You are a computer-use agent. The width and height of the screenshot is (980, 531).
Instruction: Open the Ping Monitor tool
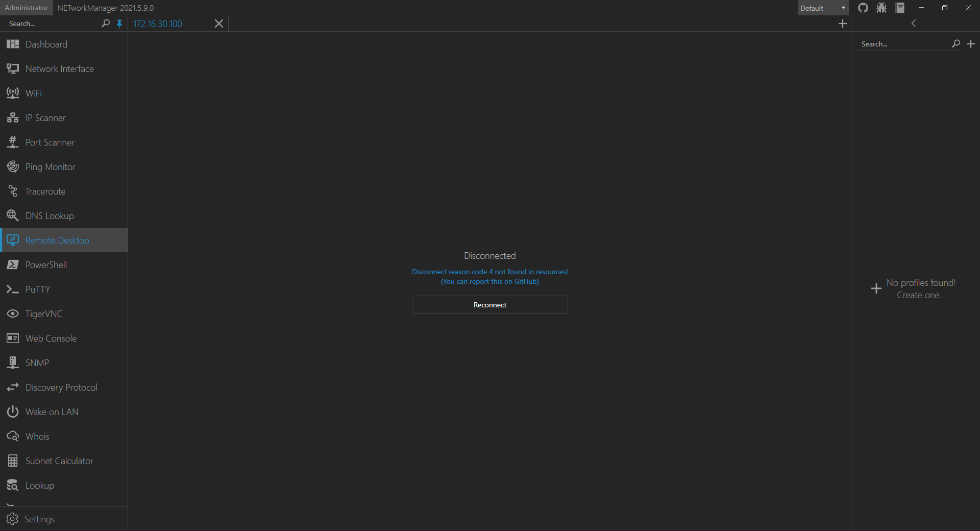[50, 166]
